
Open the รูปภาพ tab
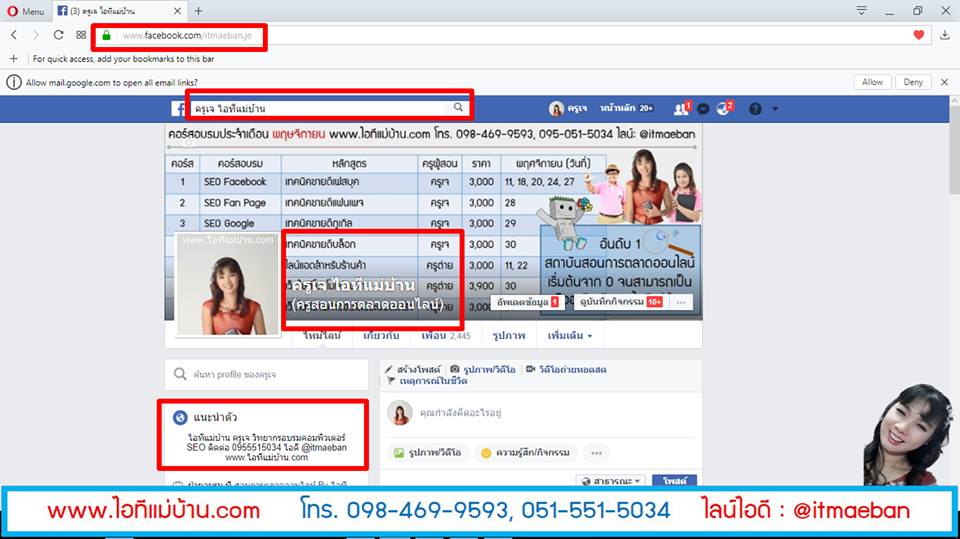point(509,336)
